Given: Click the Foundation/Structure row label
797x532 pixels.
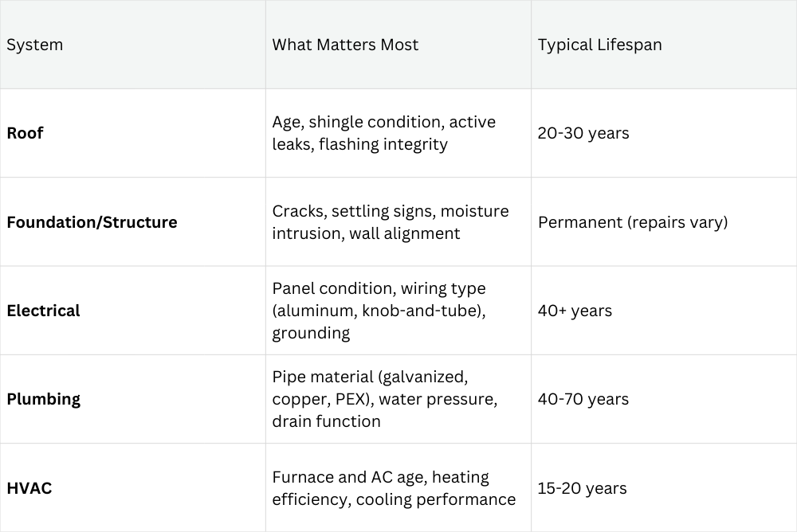Looking at the screenshot, I should point(92,222).
